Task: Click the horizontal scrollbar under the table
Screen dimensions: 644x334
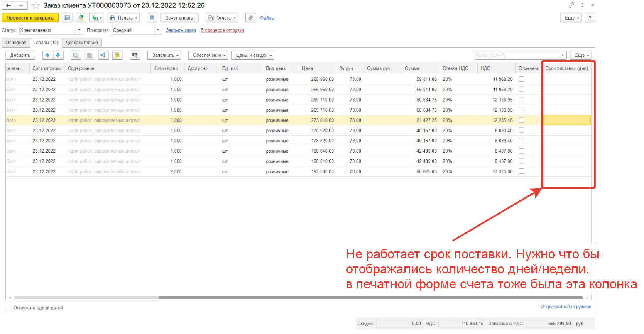Action: (x=370, y=297)
